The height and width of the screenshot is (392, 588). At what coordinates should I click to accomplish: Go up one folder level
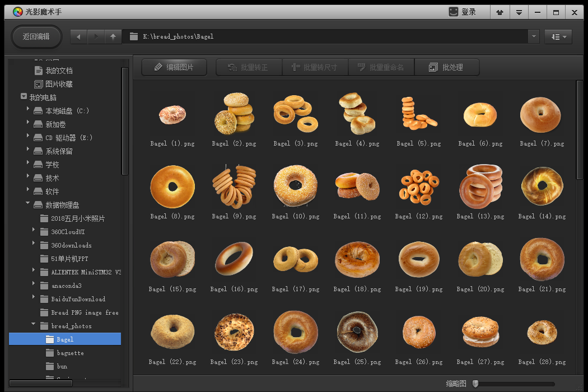coord(113,37)
